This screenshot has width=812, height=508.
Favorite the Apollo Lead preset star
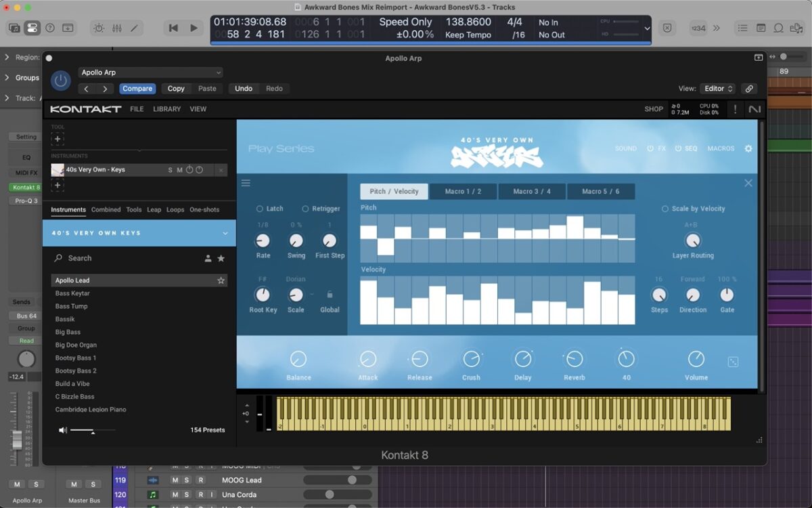tap(221, 280)
